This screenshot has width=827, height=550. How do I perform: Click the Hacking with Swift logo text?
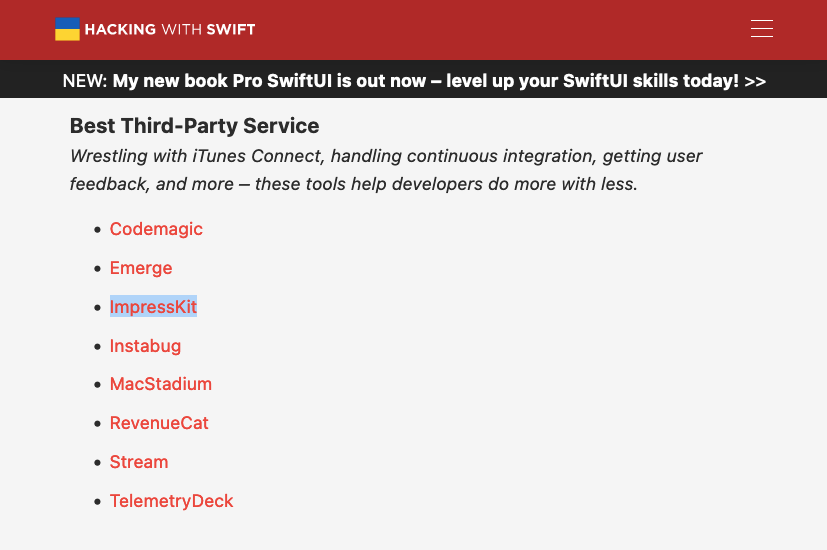(x=170, y=29)
